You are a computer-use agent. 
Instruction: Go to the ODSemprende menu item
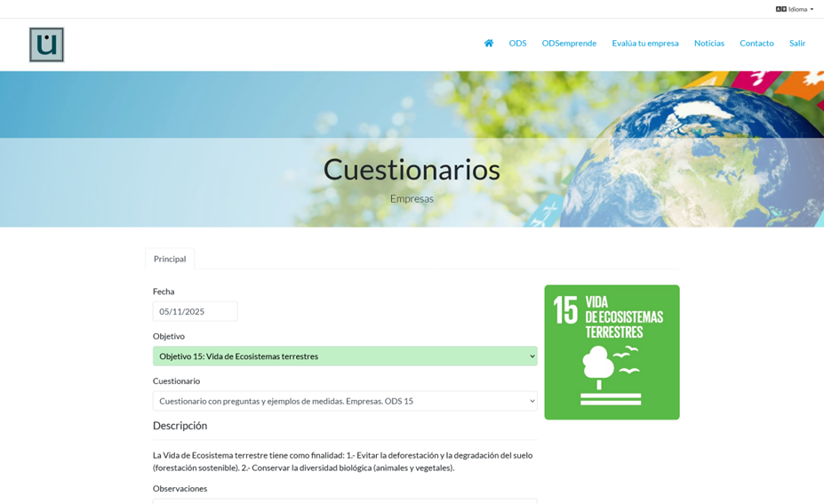(569, 44)
